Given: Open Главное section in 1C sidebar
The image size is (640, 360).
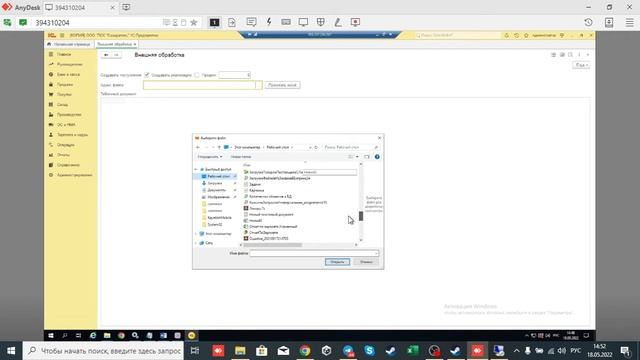Looking at the screenshot, I should (64, 54).
